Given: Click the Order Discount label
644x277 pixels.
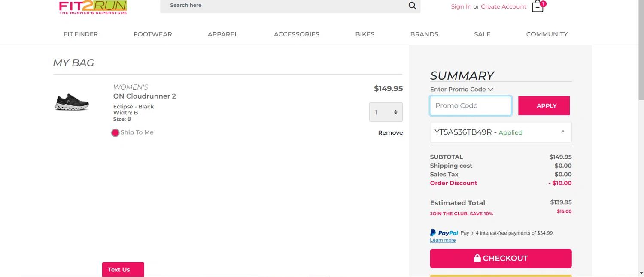Looking at the screenshot, I should pos(453,183).
